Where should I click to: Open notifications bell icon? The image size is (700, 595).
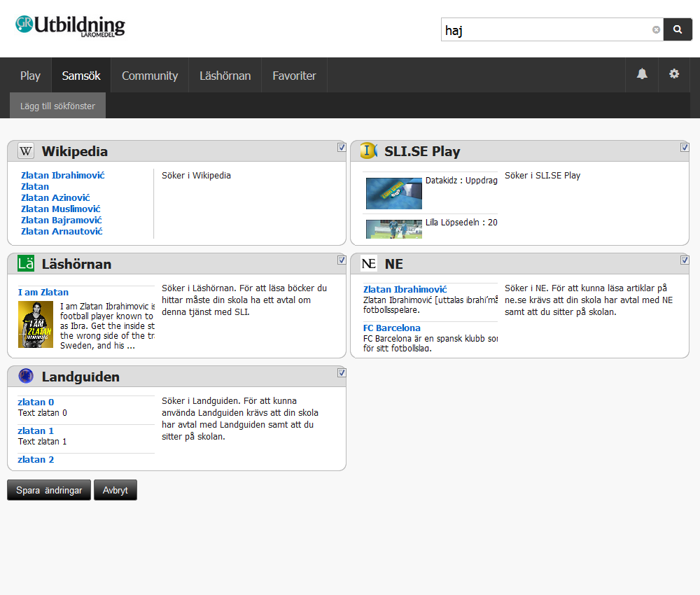tap(642, 73)
